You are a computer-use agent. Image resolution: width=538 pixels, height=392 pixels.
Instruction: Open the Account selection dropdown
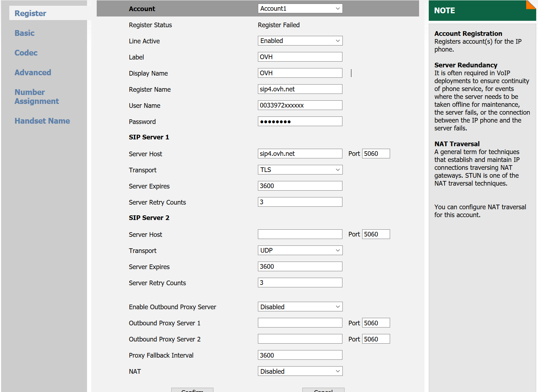tap(300, 9)
